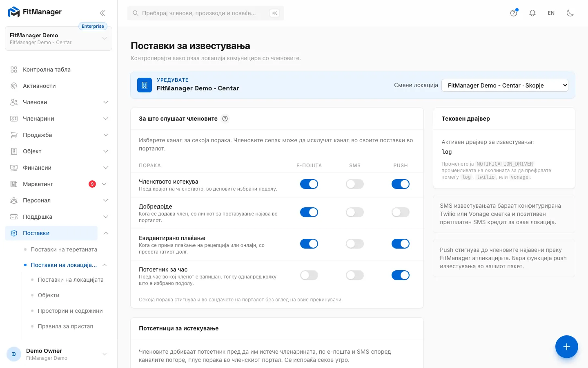Viewport: 588px width, 368px height.
Task: Enable SMS for Членството истекува
Action: coord(355,184)
